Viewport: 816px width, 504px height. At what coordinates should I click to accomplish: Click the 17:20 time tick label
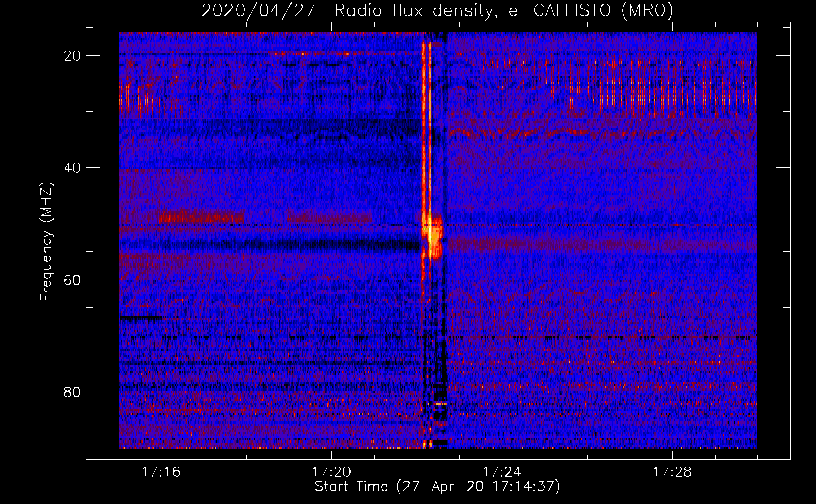pos(331,472)
